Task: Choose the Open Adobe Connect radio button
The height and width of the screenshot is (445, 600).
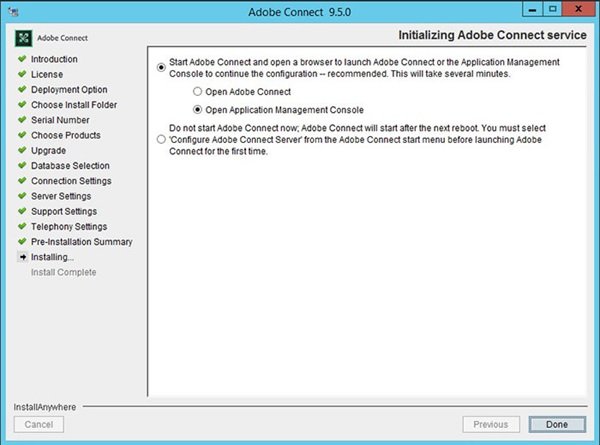Action: tap(197, 91)
